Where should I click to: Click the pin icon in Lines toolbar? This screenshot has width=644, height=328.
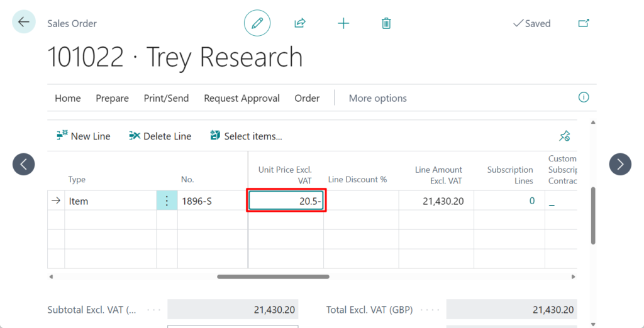pos(564,136)
